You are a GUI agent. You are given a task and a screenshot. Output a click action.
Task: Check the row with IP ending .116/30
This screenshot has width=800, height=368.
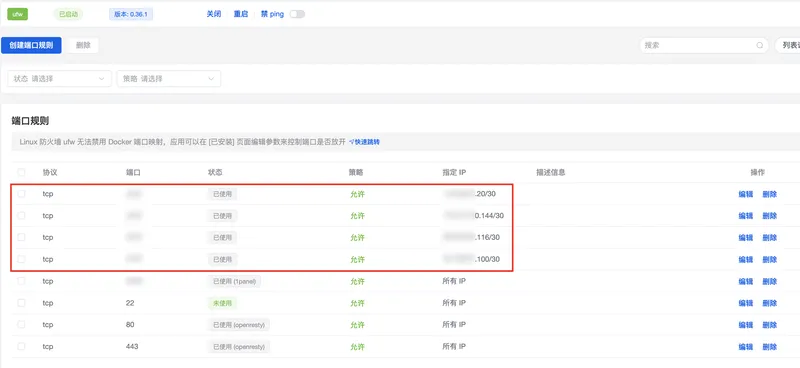21,237
